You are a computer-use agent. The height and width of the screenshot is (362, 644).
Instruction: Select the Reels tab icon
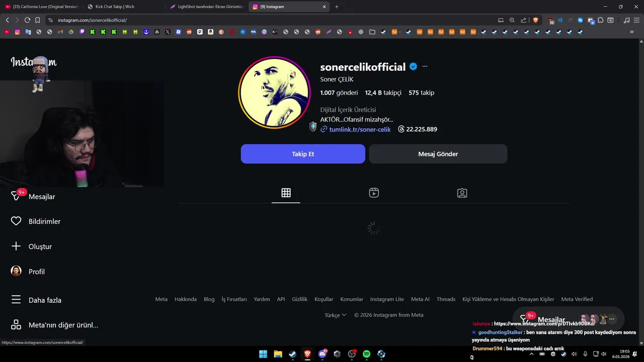(x=374, y=193)
